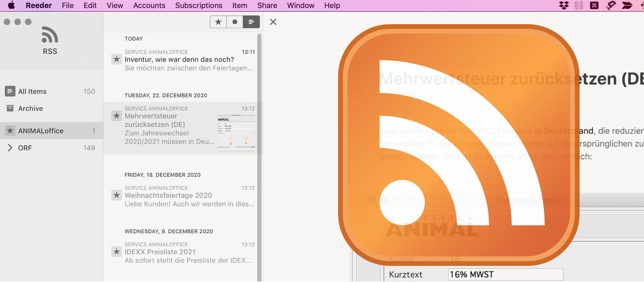Close the article view with X
644x282 pixels.
tap(273, 22)
